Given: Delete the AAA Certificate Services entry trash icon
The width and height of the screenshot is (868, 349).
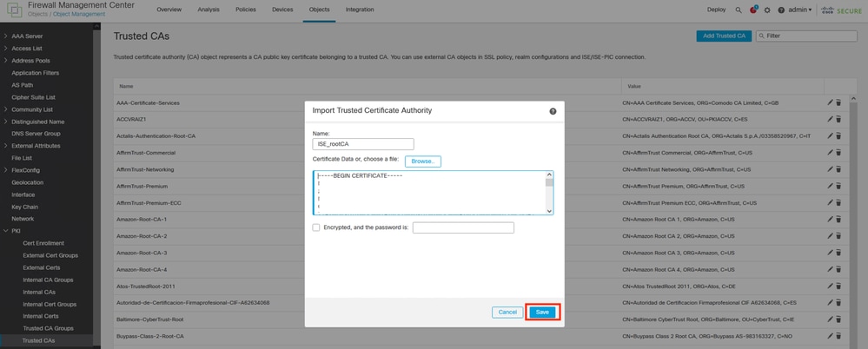Looking at the screenshot, I should (x=838, y=102).
